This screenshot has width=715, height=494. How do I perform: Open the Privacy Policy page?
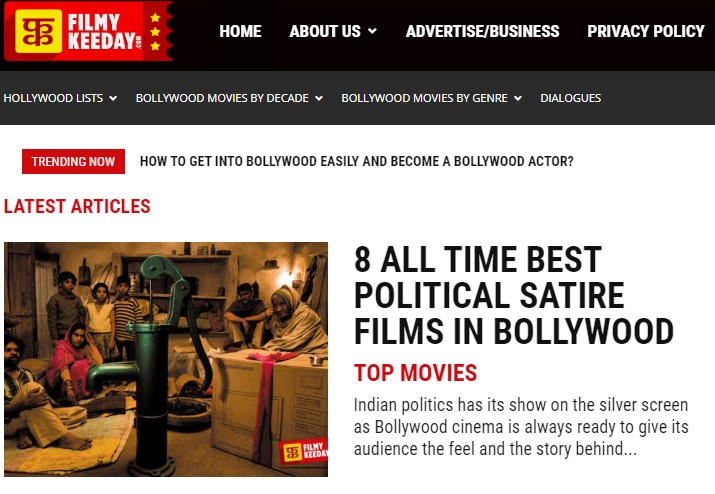pyautogui.click(x=646, y=31)
